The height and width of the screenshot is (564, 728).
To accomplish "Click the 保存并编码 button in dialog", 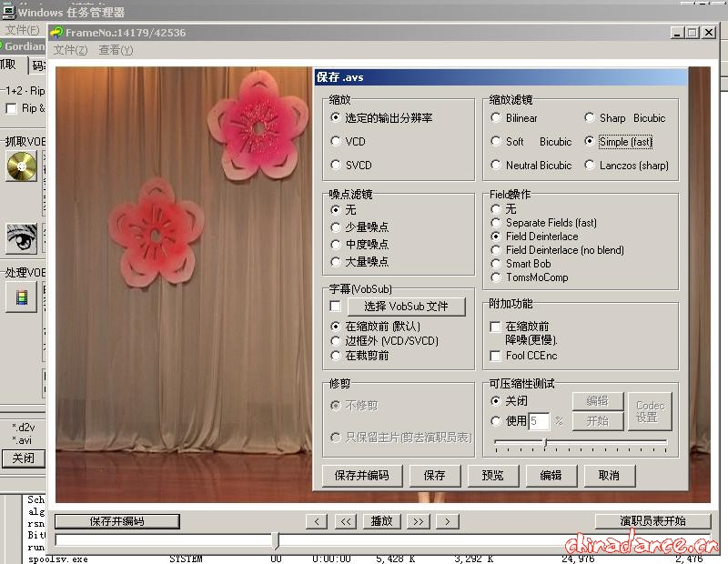I will point(361,475).
